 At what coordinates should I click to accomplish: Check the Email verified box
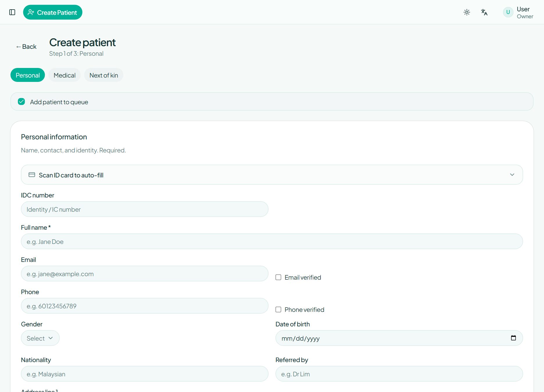(x=278, y=277)
